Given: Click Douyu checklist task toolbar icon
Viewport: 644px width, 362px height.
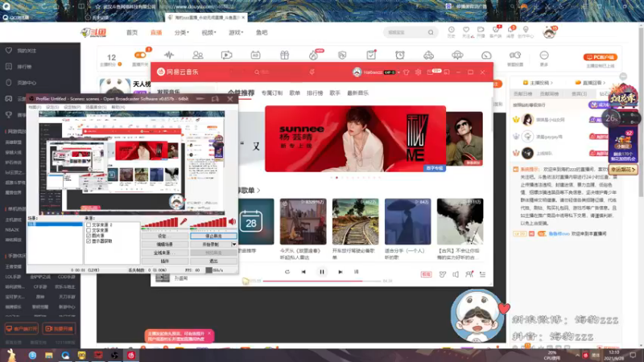Looking at the screenshot, I should 371,55.
